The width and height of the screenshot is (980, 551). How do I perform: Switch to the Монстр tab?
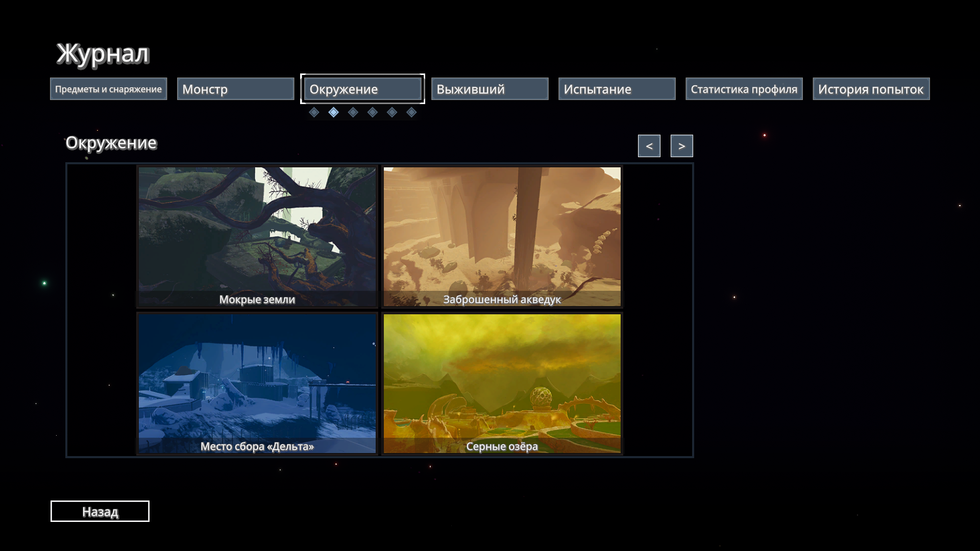(x=235, y=89)
